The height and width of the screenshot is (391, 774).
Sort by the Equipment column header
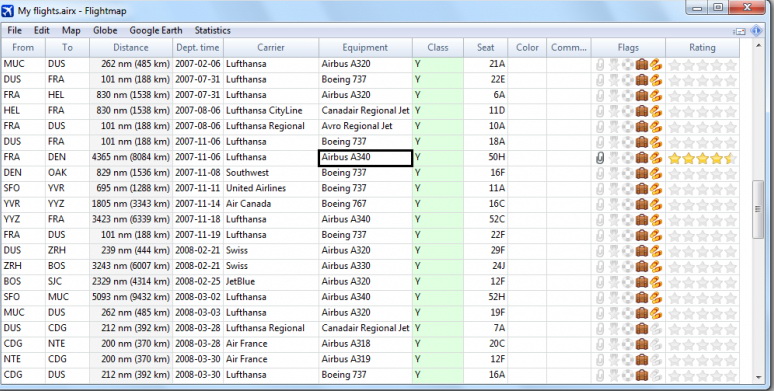pyautogui.click(x=365, y=48)
